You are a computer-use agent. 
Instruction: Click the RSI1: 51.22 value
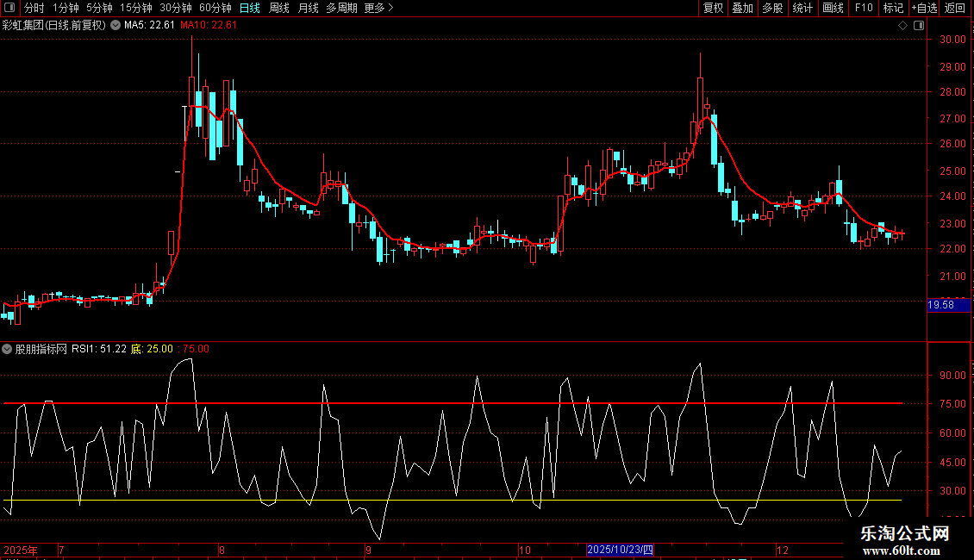(x=99, y=349)
